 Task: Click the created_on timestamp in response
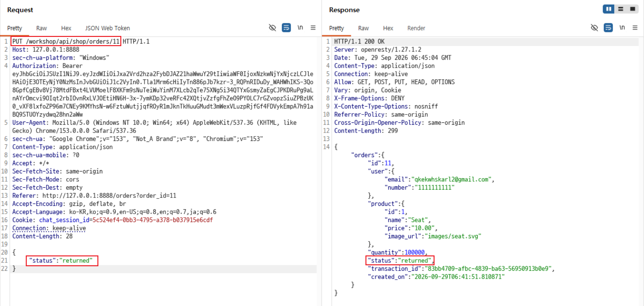pyautogui.click(x=458, y=277)
